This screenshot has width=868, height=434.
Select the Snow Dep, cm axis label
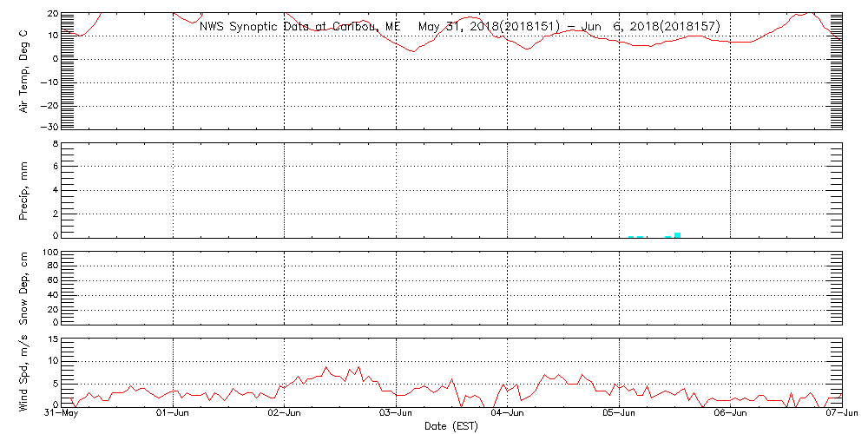(x=25, y=289)
